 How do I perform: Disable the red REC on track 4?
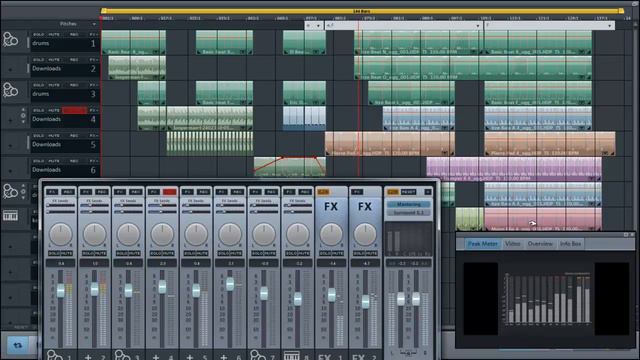[x=74, y=110]
